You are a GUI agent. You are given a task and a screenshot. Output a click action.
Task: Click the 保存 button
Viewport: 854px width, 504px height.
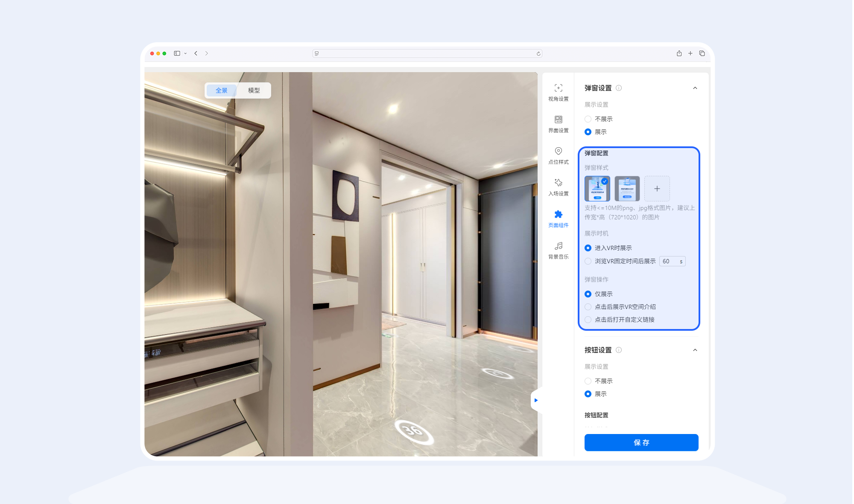click(641, 443)
